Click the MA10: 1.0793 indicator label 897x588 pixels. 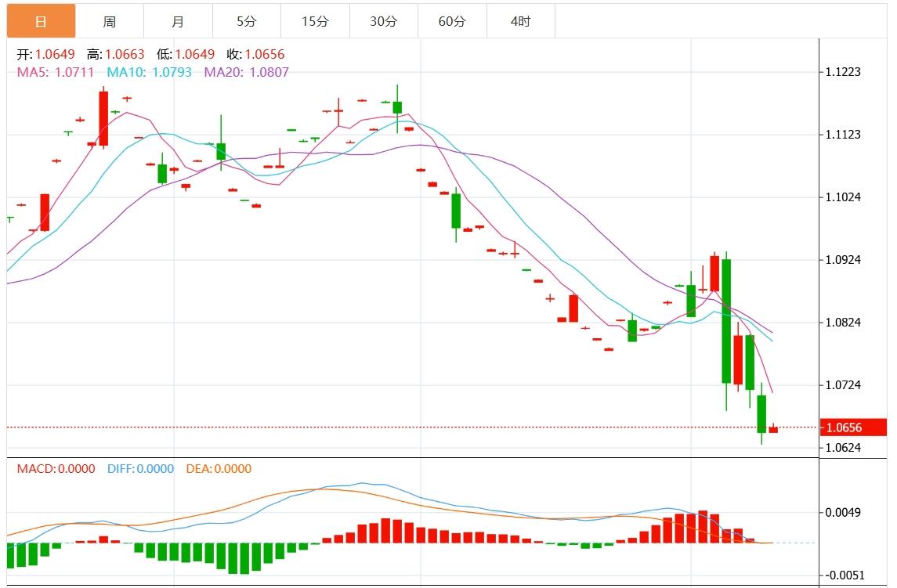pyautogui.click(x=149, y=72)
